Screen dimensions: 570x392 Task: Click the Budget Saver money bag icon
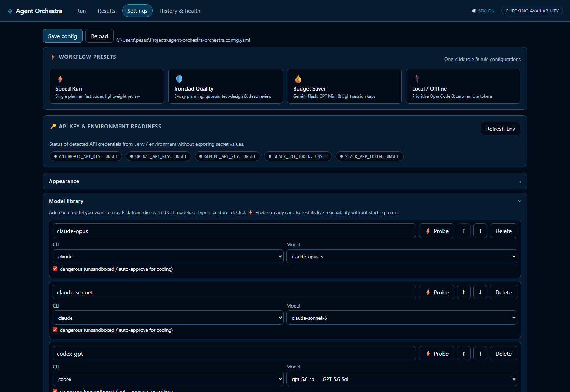click(298, 79)
